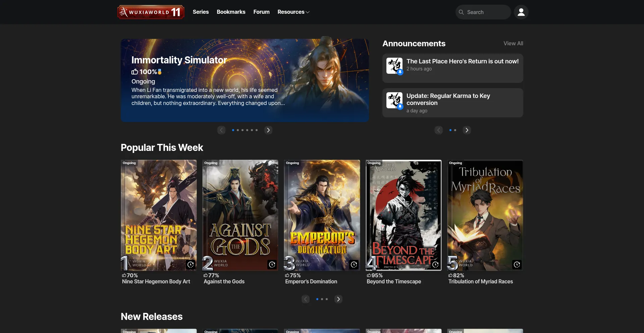Go to next featured banner slide arrow
Viewport: 644px width, 333px height.
pyautogui.click(x=268, y=130)
